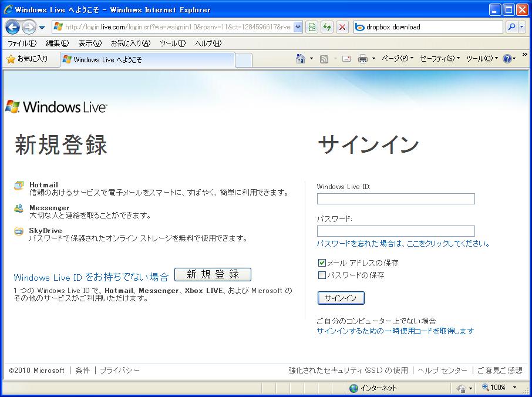Open the ページ(P) command menu

398,59
